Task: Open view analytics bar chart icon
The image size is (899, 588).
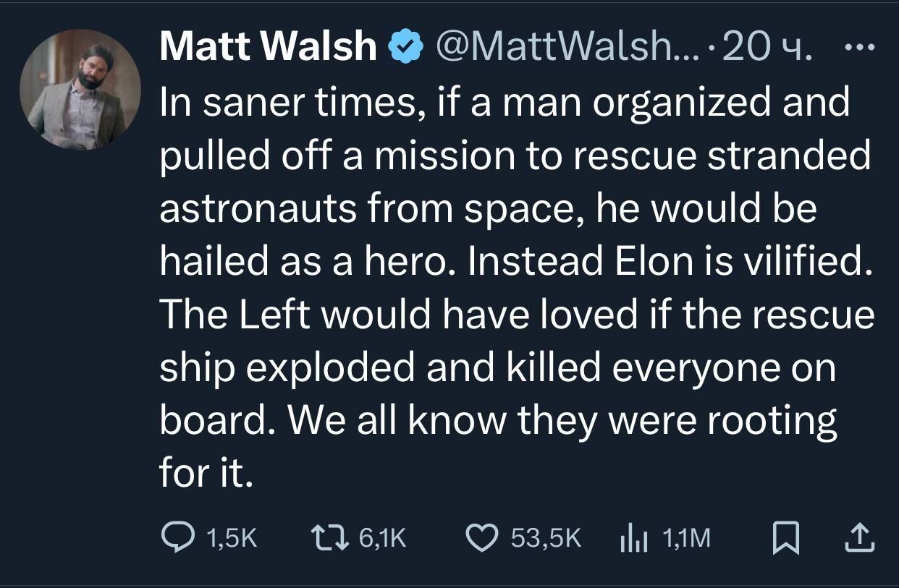Action: click(632, 537)
